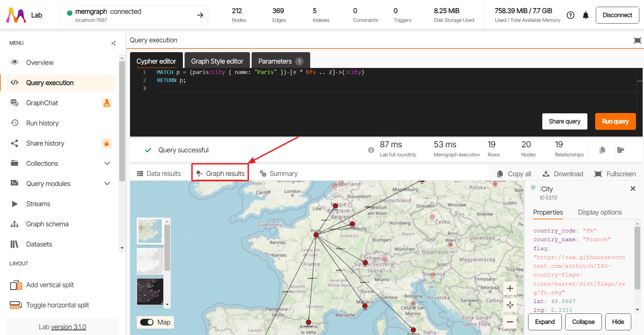Expand the Query modules menu

tap(107, 184)
